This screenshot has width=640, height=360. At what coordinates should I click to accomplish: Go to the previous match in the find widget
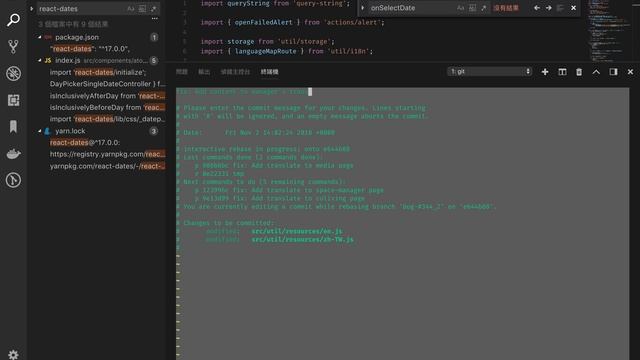click(537, 8)
